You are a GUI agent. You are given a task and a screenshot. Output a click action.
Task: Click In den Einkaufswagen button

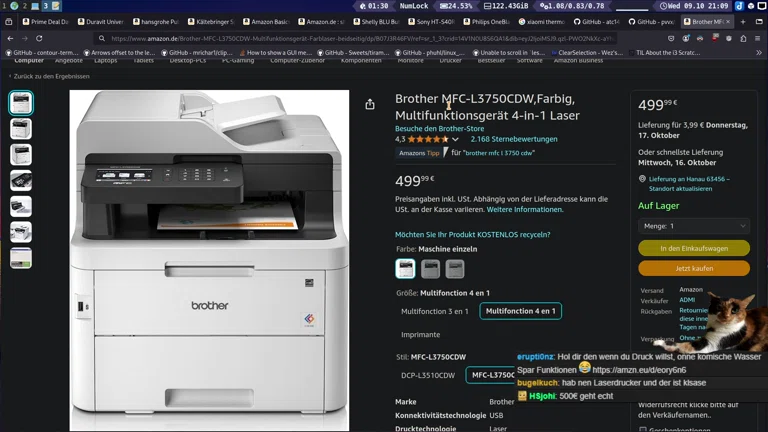(x=694, y=248)
